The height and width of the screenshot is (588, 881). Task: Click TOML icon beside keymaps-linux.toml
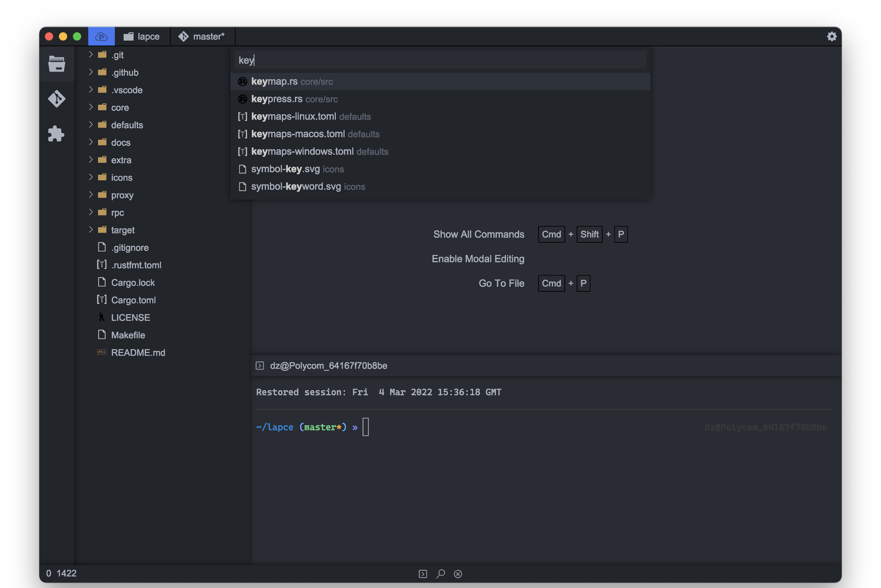243,117
